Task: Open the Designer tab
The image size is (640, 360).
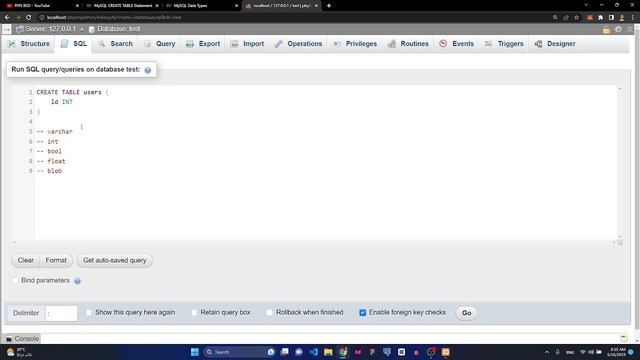Action: [555, 44]
